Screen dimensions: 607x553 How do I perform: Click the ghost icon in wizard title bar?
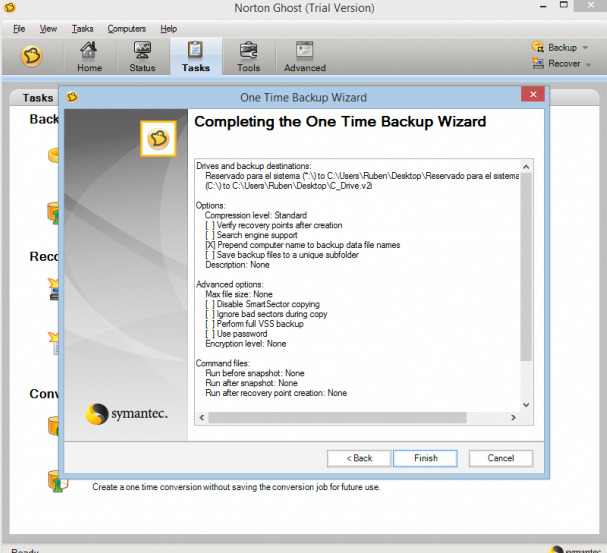tap(72, 96)
